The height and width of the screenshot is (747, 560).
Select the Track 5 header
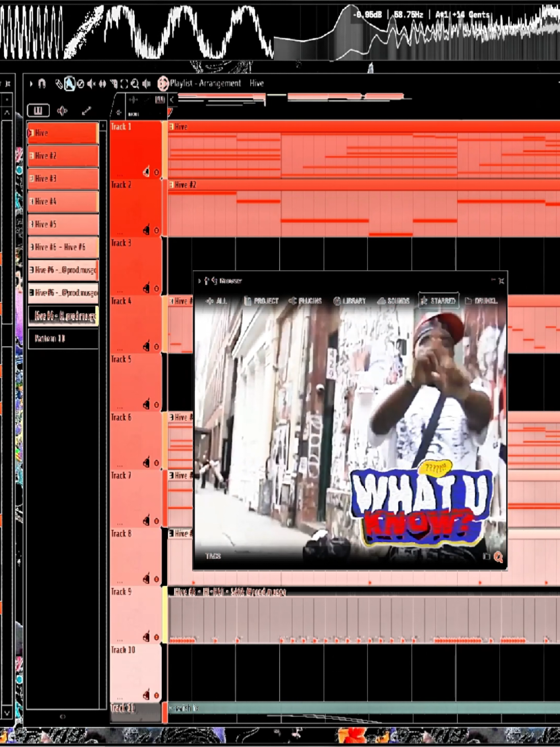tap(135, 382)
